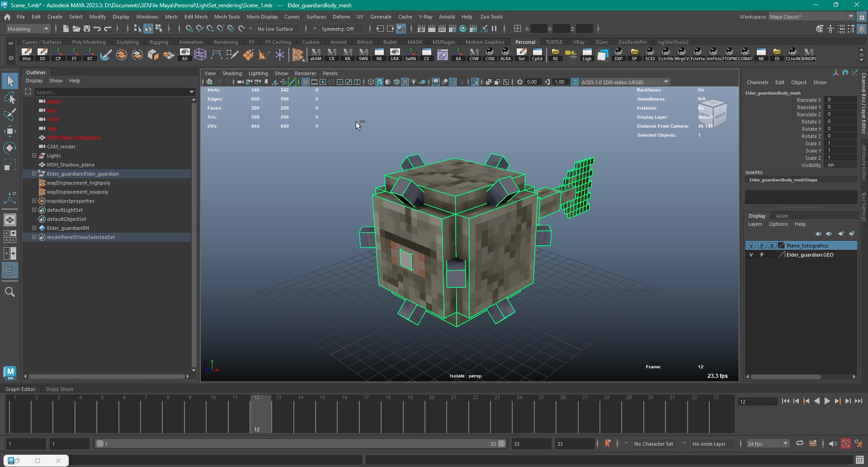Click the No Live Surface field
Image resolution: width=868 pixels, height=467 pixels.
278,29
